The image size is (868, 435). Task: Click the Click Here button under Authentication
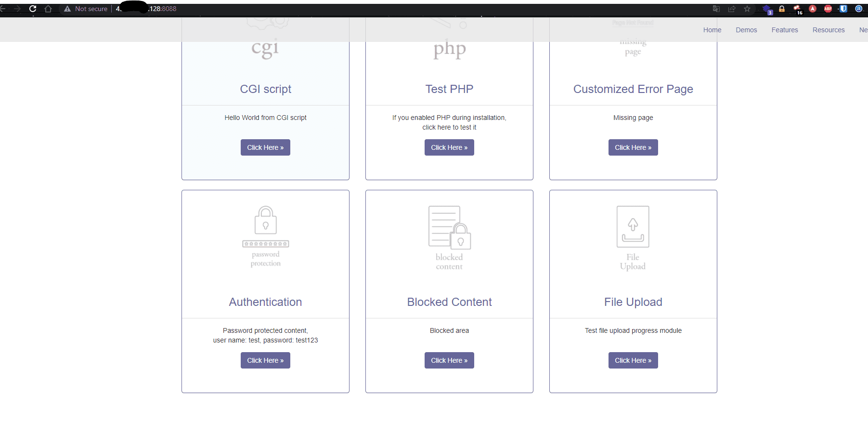point(265,360)
